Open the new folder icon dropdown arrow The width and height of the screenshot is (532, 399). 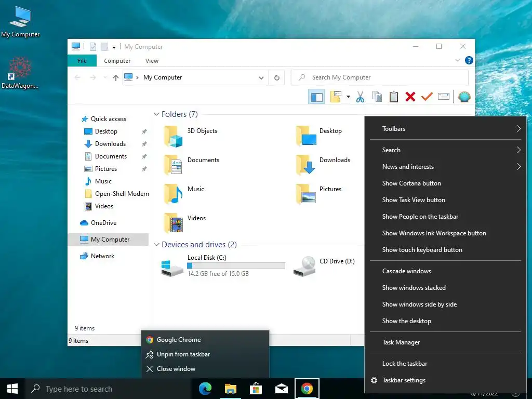(x=348, y=97)
